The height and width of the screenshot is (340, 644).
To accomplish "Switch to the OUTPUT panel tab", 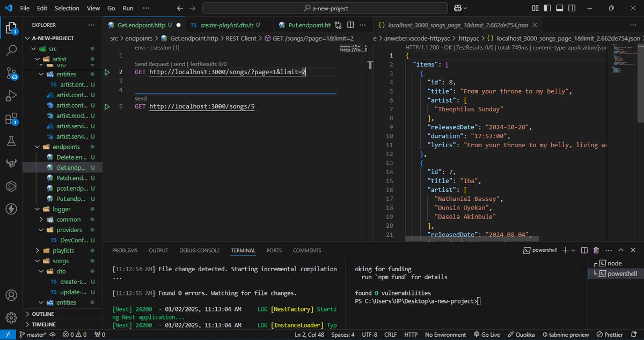I will pyautogui.click(x=158, y=250).
